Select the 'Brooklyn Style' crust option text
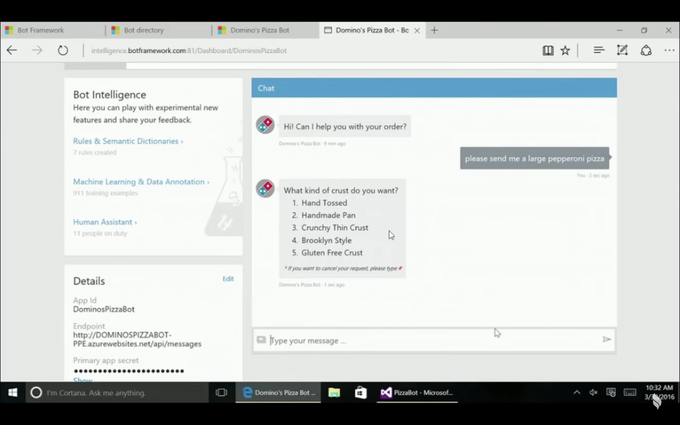Image resolution: width=680 pixels, height=425 pixels. pos(327,240)
